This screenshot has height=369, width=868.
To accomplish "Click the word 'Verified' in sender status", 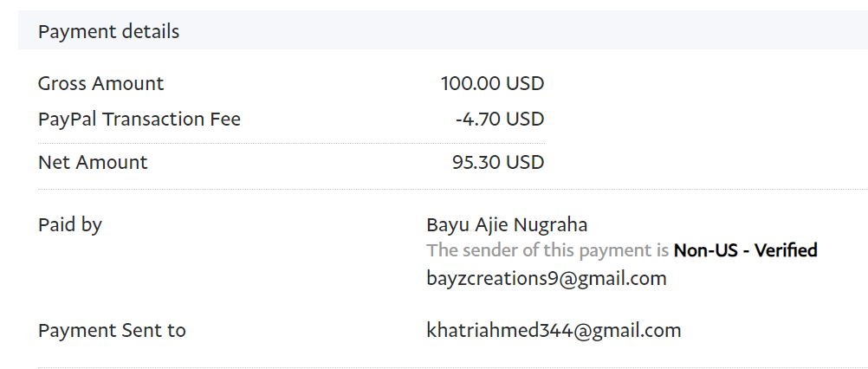I will (786, 251).
